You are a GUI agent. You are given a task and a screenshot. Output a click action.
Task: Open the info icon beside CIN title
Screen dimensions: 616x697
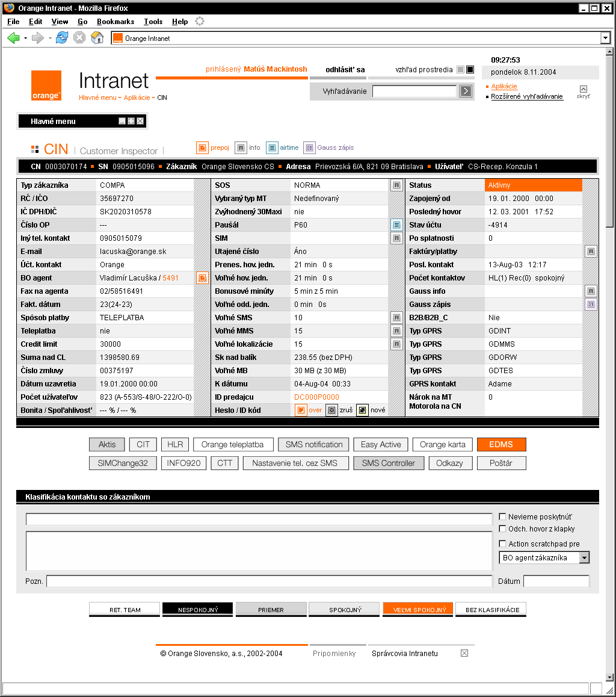coord(240,147)
